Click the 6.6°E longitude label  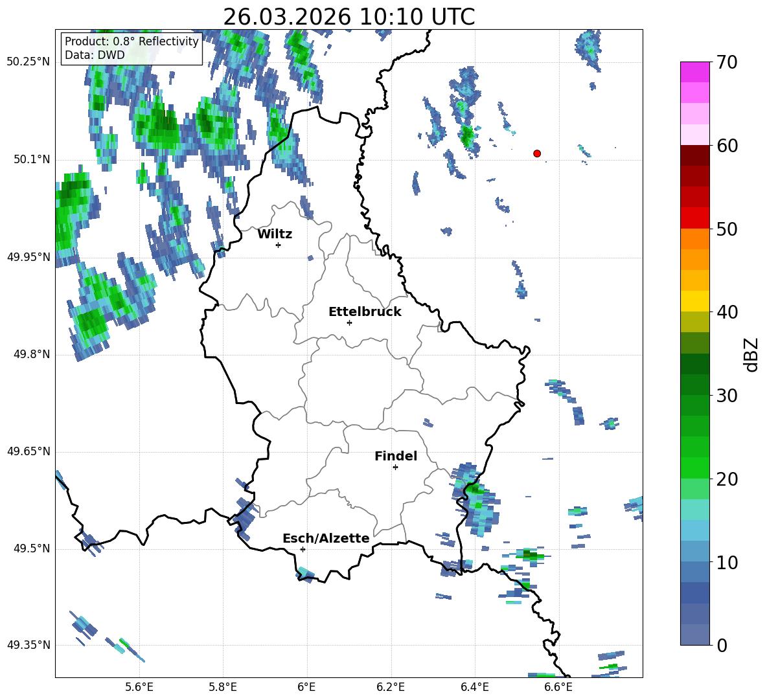[558, 688]
